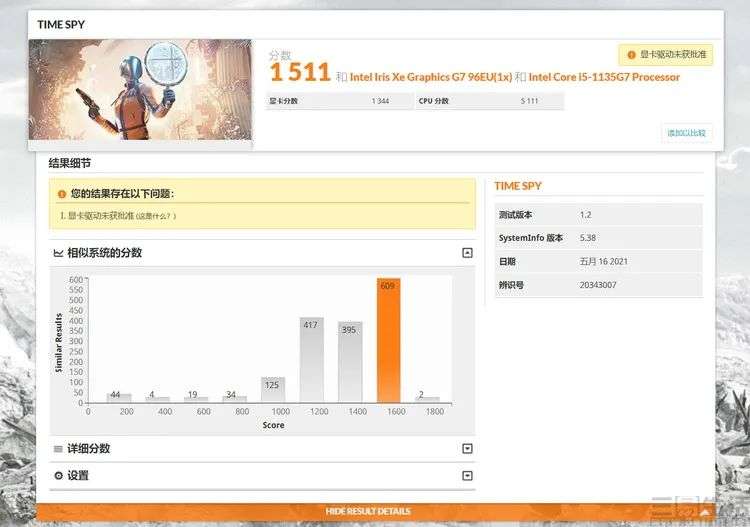
Task: Click SystemInfo 版本 value 5.38
Action: click(x=588, y=238)
